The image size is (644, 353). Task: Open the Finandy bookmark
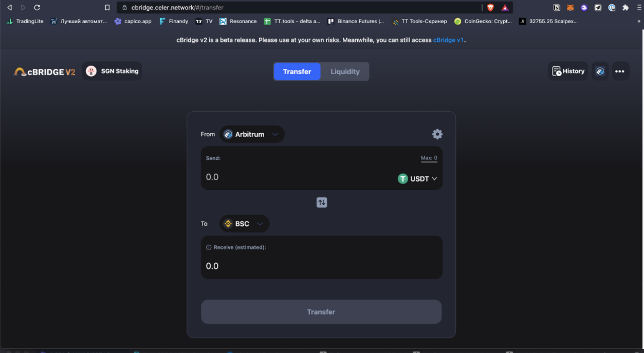tap(174, 22)
